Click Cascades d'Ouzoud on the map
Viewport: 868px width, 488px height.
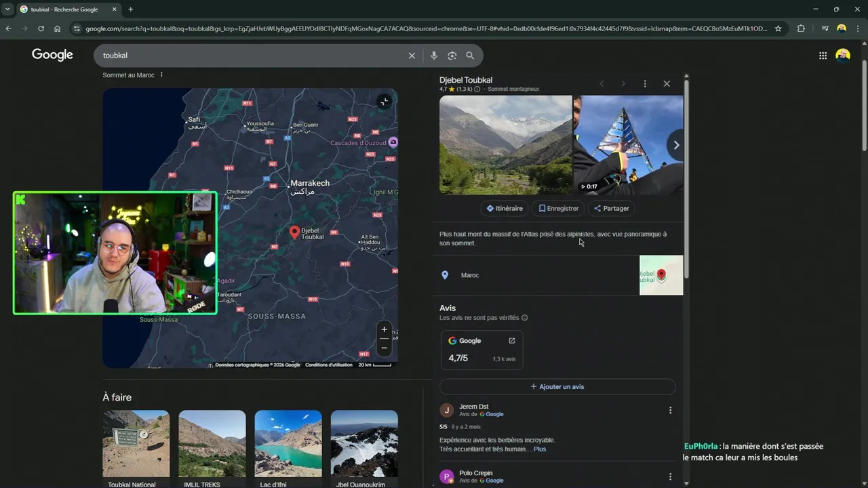[359, 143]
